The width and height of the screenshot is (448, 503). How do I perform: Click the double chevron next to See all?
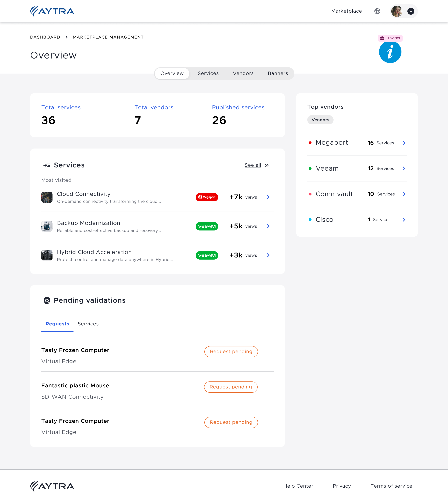coord(267,165)
